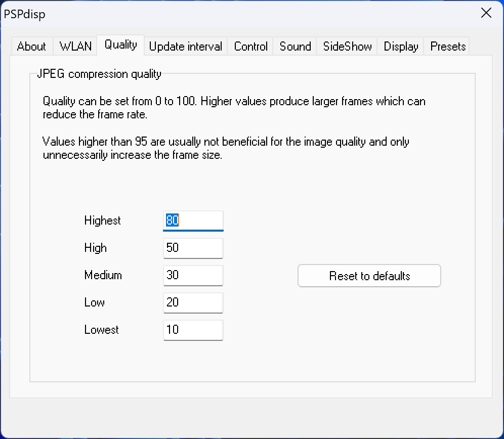Click the Highest quality input field
The image size is (504, 439).
click(x=193, y=221)
